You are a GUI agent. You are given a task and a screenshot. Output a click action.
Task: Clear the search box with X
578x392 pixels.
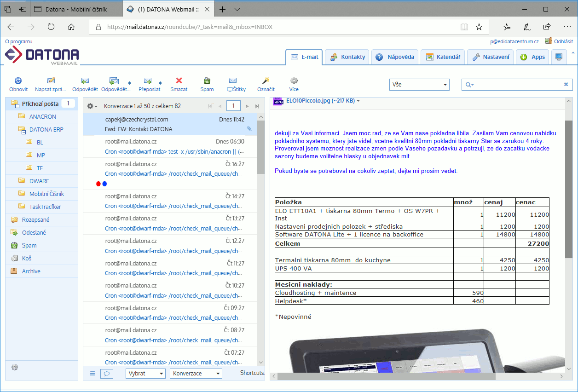tap(566, 85)
